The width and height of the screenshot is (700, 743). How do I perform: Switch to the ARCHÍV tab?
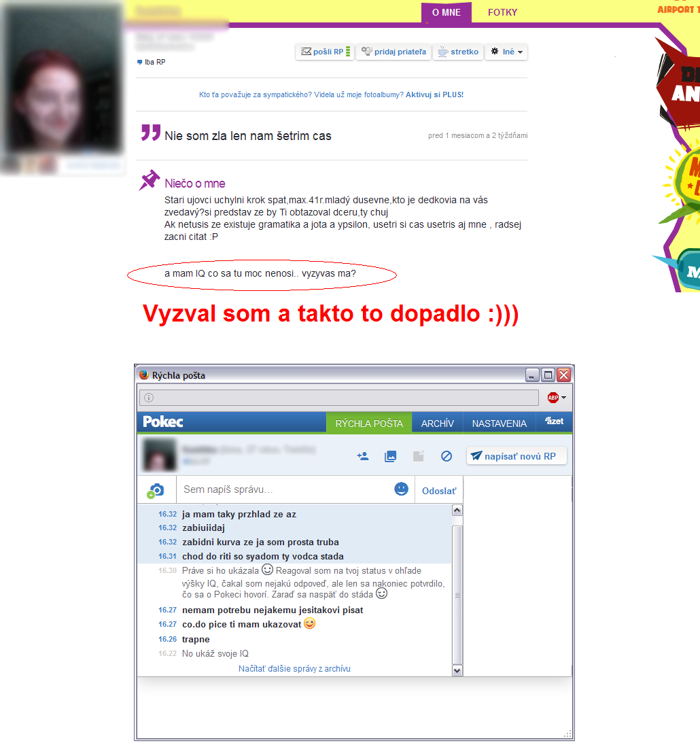coord(437,424)
